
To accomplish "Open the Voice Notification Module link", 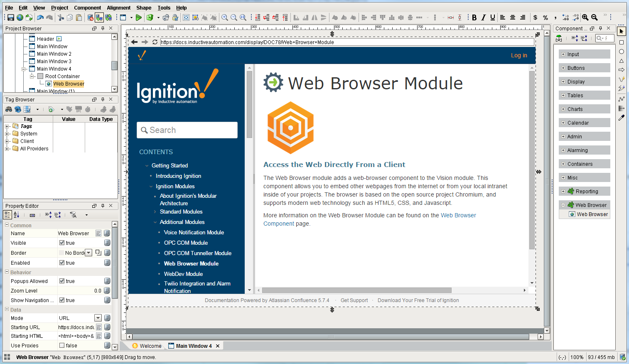I will (194, 232).
